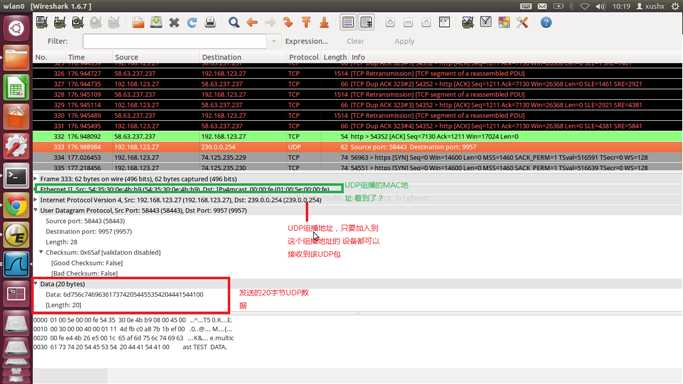Select the Good Checksum: False line

point(87,263)
